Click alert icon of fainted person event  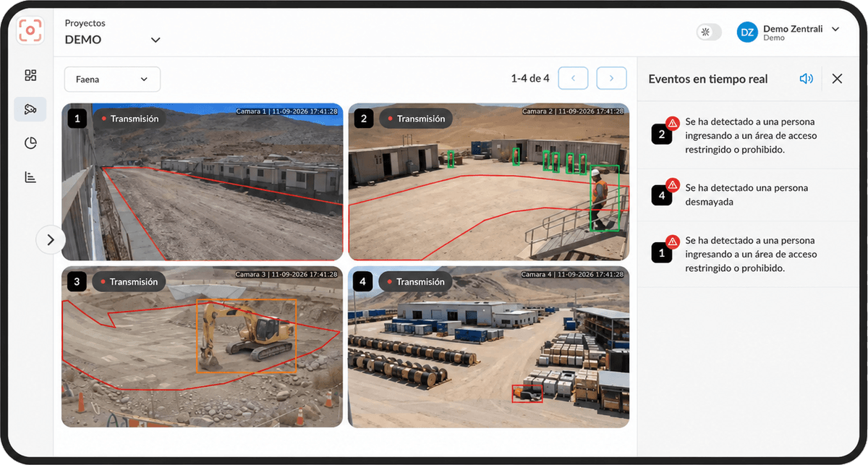click(673, 184)
